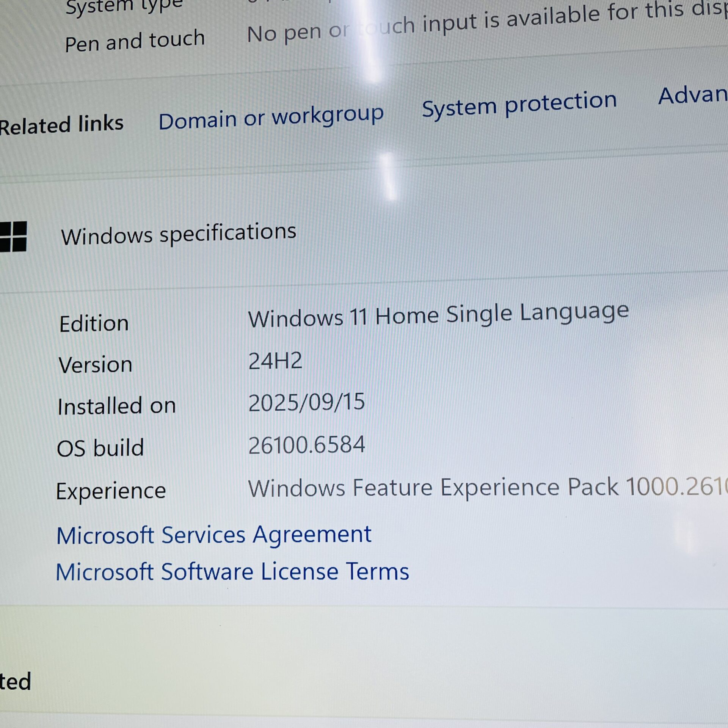Click the 26100.6584 build number
Image resolution: width=728 pixels, height=728 pixels.
pos(306,445)
